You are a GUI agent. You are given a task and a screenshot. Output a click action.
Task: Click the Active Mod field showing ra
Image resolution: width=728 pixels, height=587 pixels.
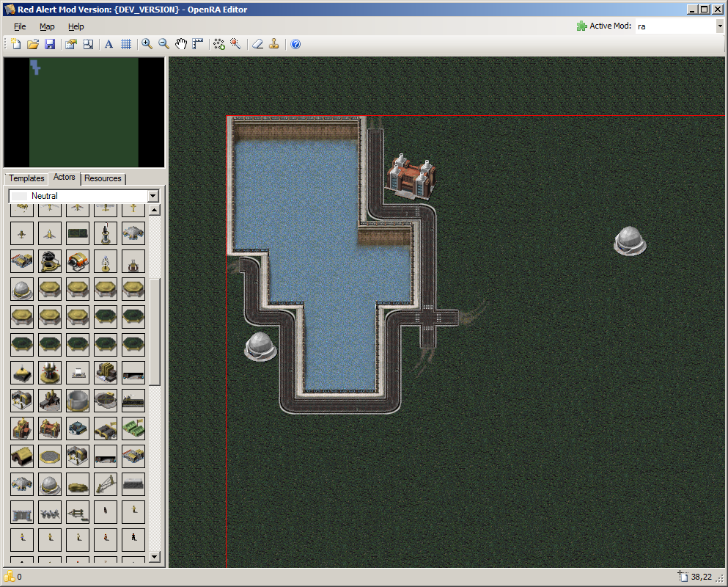coord(675,26)
